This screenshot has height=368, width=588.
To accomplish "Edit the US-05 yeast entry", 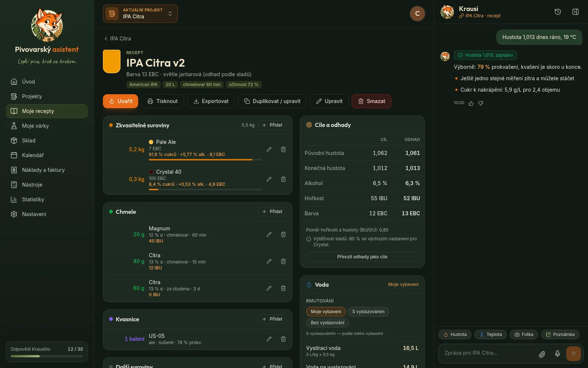I will 269,339.
